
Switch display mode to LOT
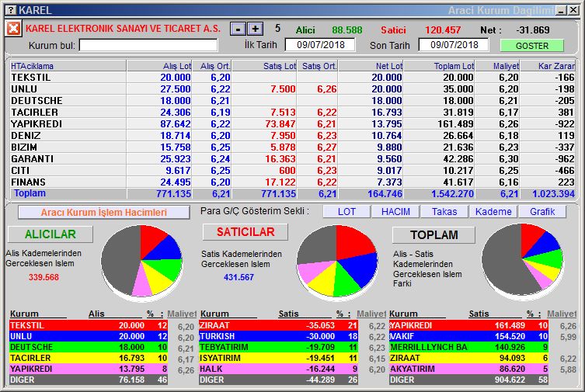[346, 212]
